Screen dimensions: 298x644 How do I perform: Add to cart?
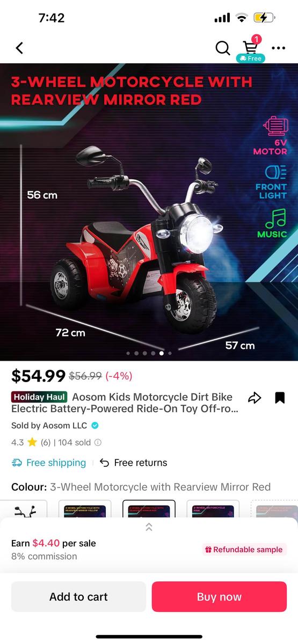point(78,597)
